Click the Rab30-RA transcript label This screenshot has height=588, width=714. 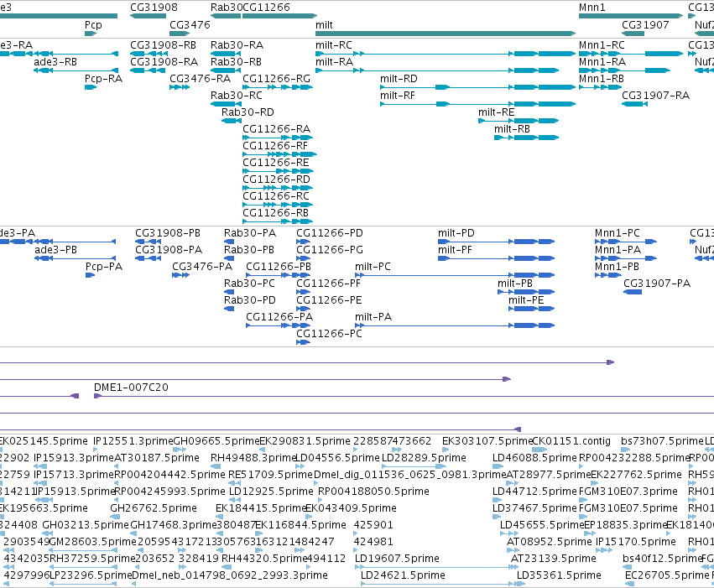(x=237, y=45)
